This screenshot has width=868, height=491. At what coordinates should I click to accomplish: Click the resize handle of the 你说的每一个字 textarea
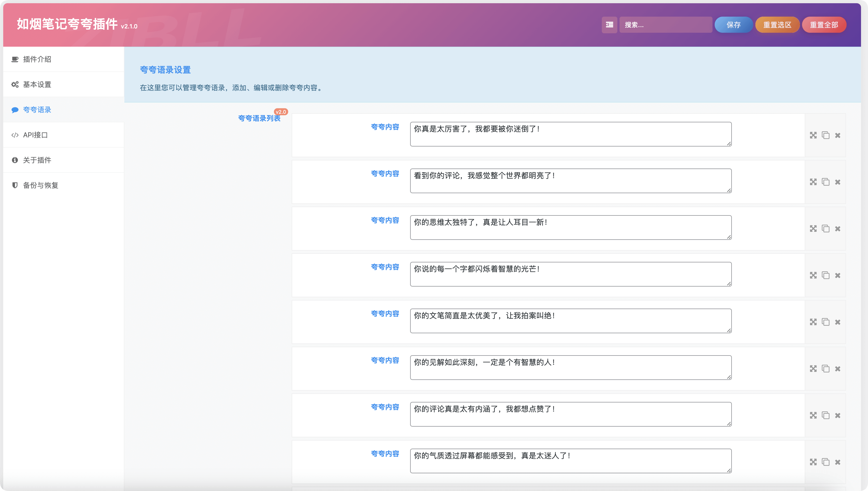(x=729, y=284)
